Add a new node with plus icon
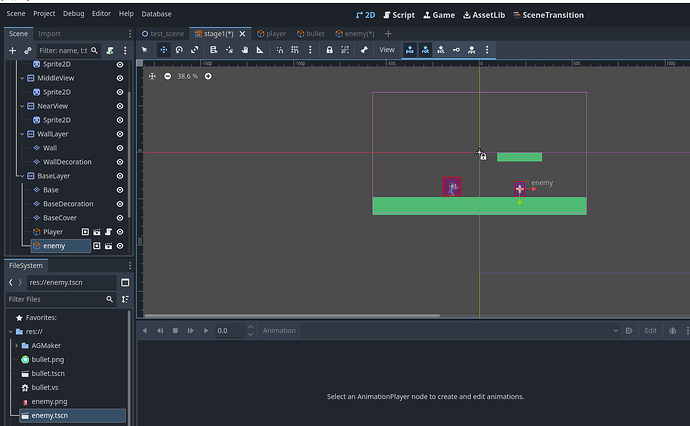 coord(12,50)
